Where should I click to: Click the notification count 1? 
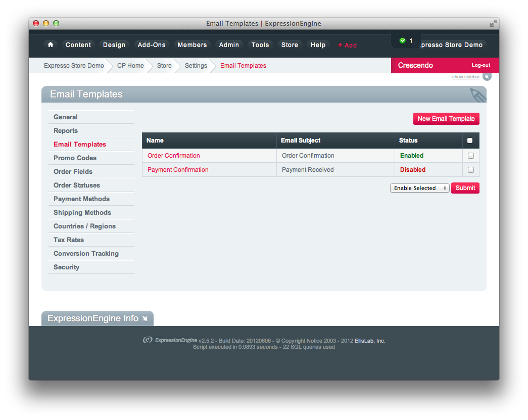411,41
